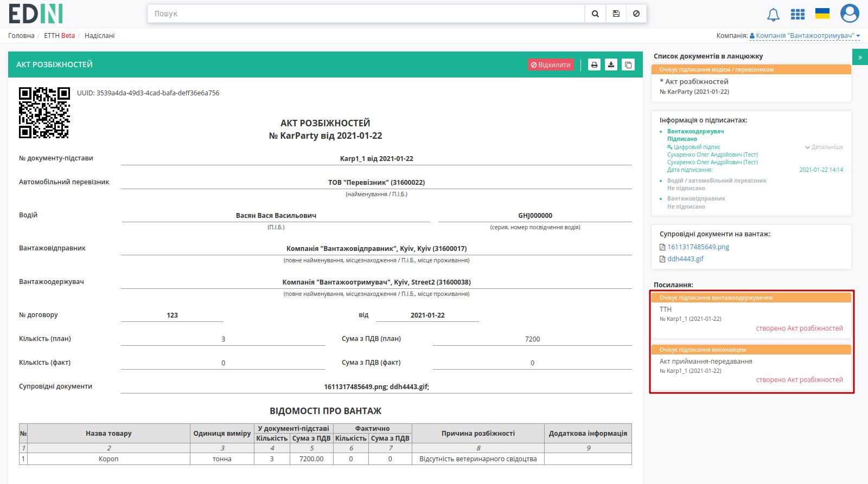
Task: Expand the company selector dropdown
Action: 805,36
